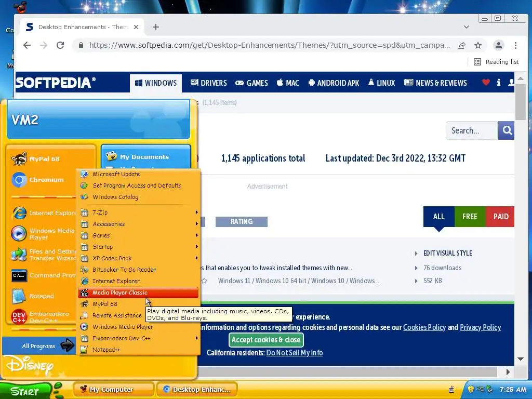The image size is (532, 399).
Task: Open the Linux section
Action: coord(382,83)
